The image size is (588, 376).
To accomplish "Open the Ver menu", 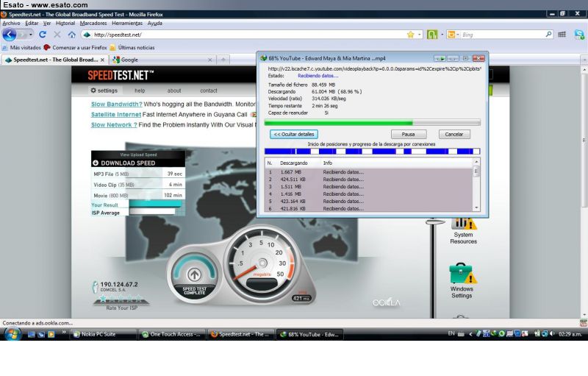I will (x=47, y=23).
